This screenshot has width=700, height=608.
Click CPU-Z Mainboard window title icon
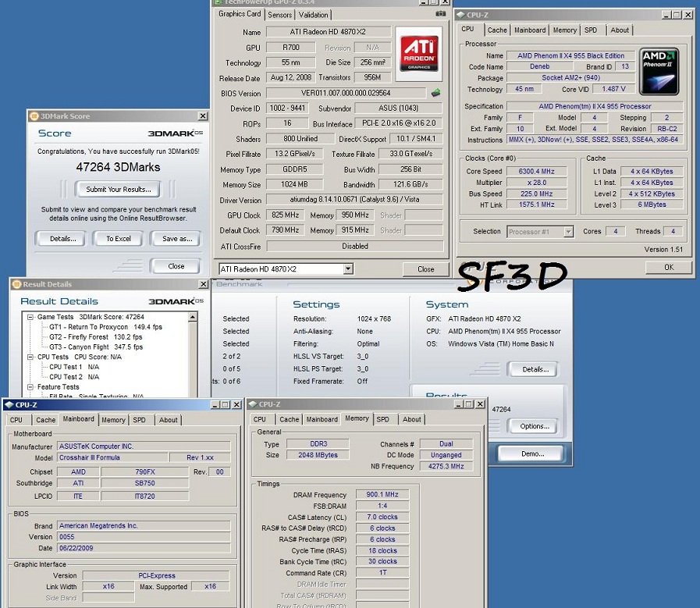point(9,405)
